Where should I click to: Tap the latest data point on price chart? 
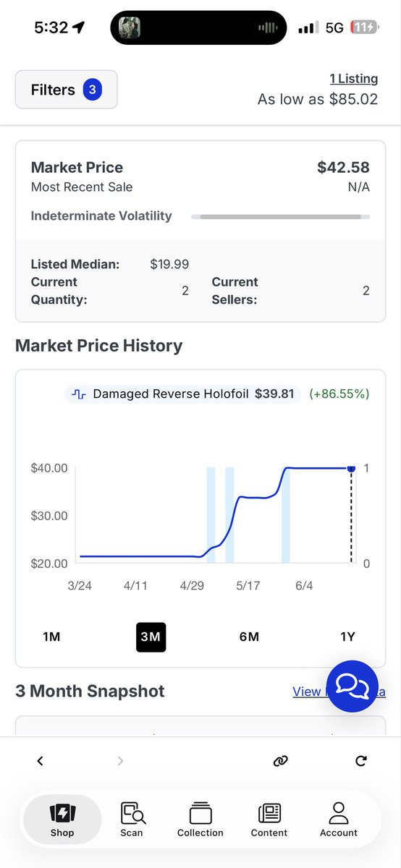point(351,468)
